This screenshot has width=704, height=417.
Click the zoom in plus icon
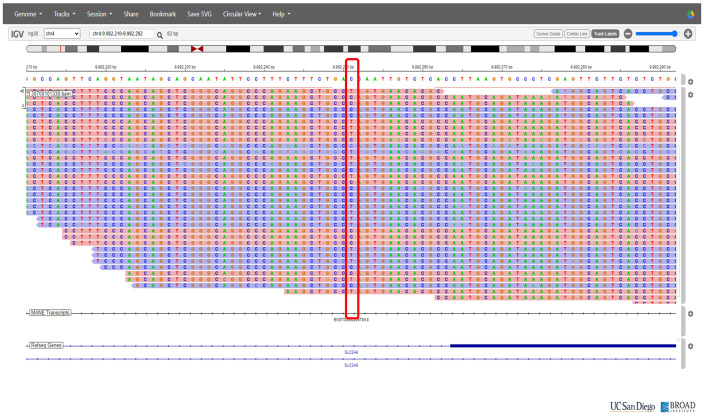tap(688, 34)
